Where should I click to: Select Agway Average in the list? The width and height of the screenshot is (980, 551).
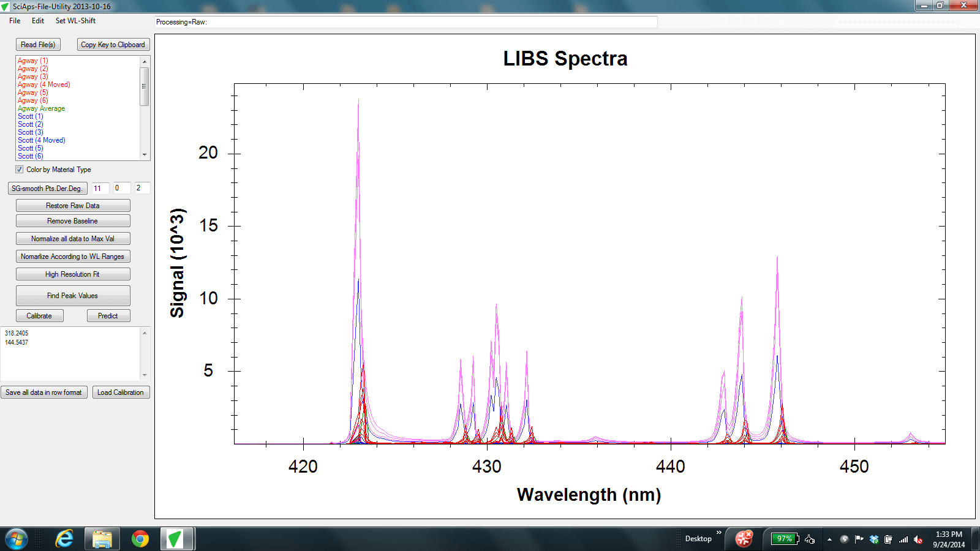[41, 108]
